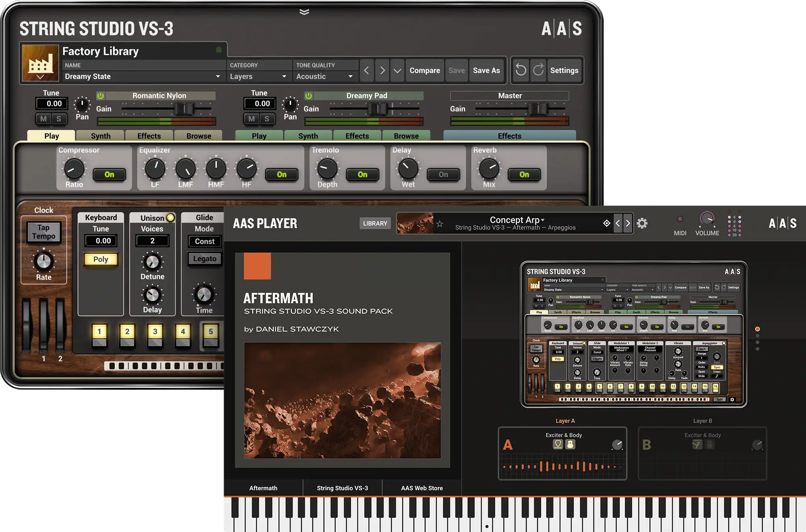Collapse panel with top double chevron
Viewport: 806px width, 532px height.
click(x=304, y=12)
